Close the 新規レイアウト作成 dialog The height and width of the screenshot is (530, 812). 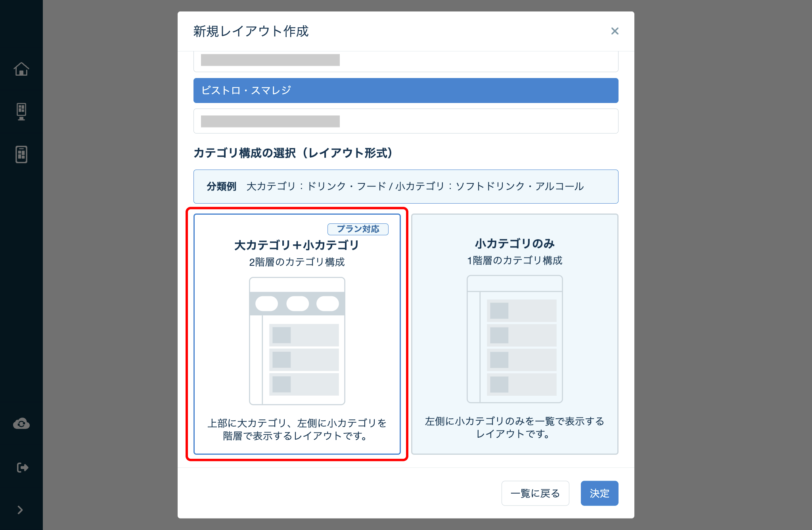tap(615, 31)
